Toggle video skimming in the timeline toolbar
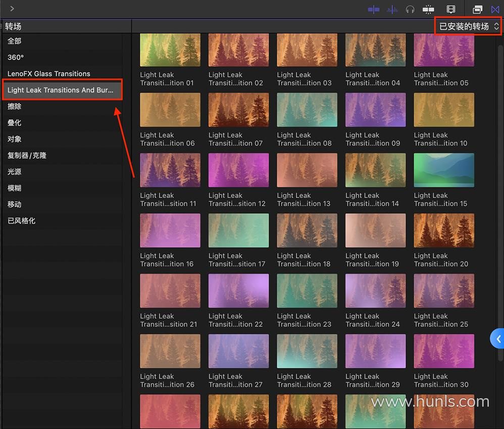 (374, 9)
